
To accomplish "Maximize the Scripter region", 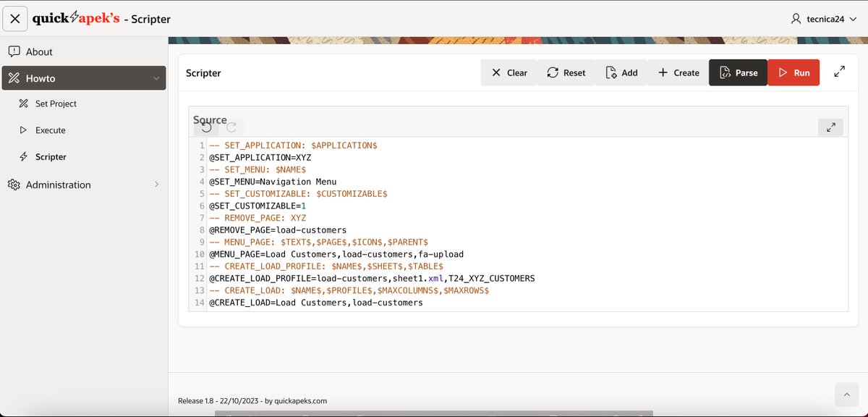I will [x=839, y=72].
